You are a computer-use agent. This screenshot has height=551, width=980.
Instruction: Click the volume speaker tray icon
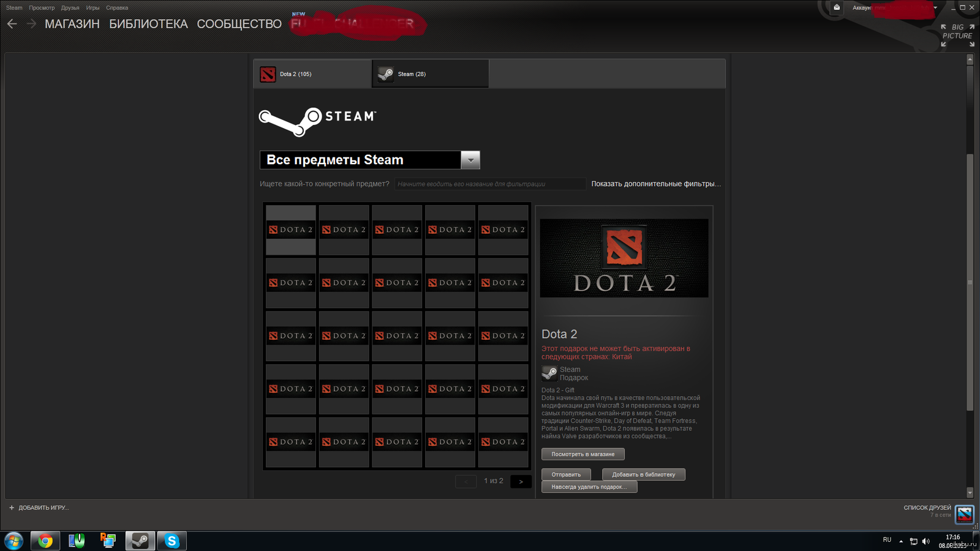(x=925, y=541)
